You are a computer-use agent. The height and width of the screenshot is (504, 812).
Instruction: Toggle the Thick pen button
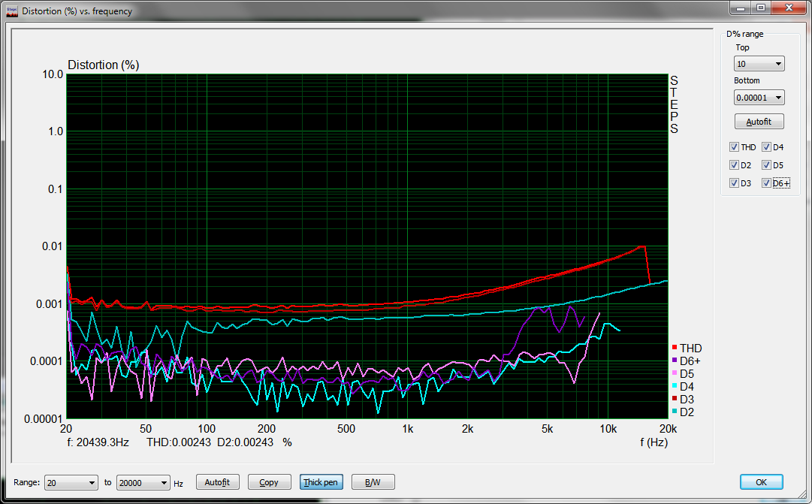pyautogui.click(x=320, y=482)
